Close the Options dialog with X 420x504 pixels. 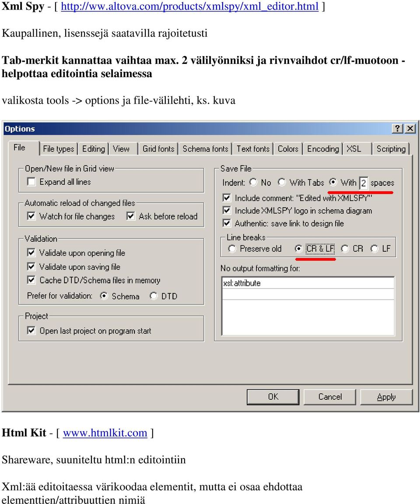point(410,129)
